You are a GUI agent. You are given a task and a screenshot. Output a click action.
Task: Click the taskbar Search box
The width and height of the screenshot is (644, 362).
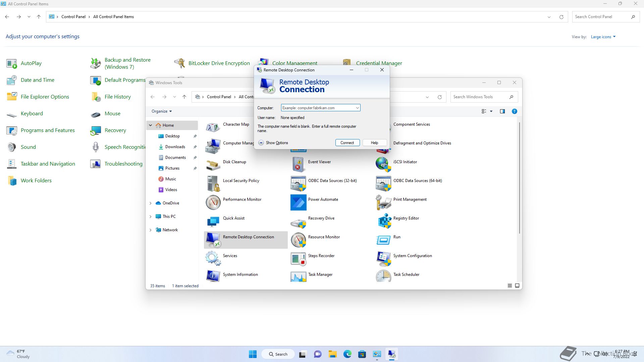click(x=278, y=354)
